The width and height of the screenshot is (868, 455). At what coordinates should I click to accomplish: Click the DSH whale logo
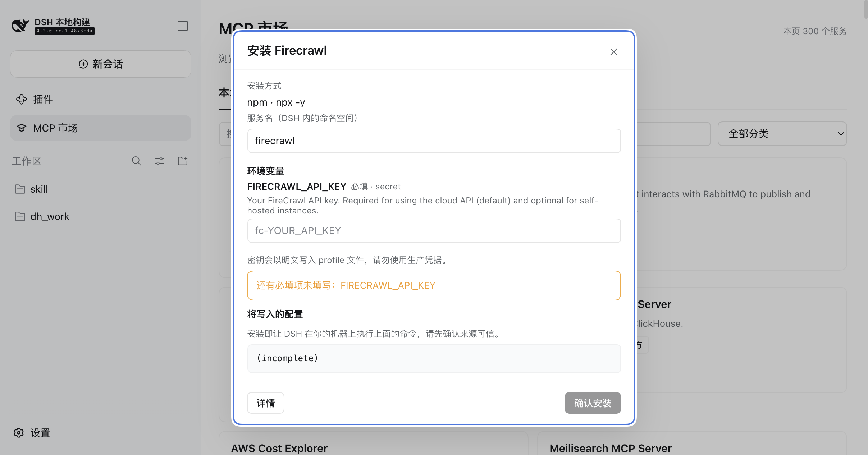[x=20, y=26]
